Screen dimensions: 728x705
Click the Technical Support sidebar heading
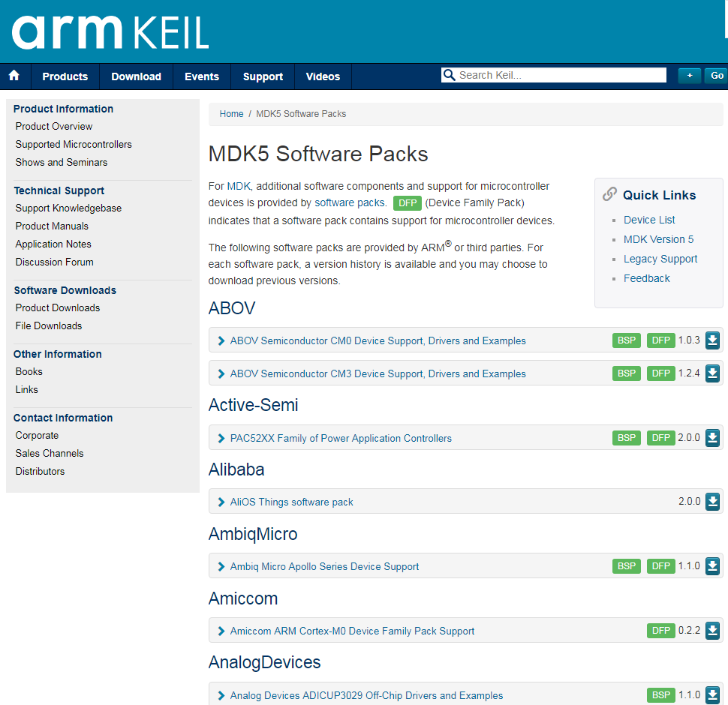pos(59,190)
